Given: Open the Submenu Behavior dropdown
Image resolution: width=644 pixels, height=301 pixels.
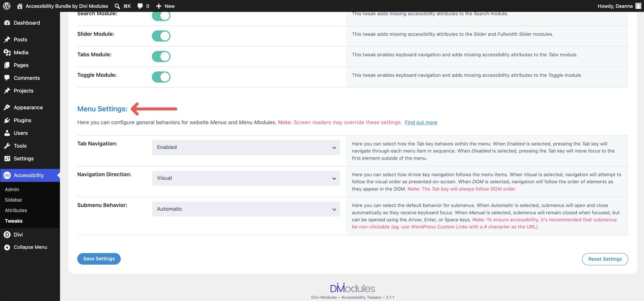Looking at the screenshot, I should (x=246, y=209).
